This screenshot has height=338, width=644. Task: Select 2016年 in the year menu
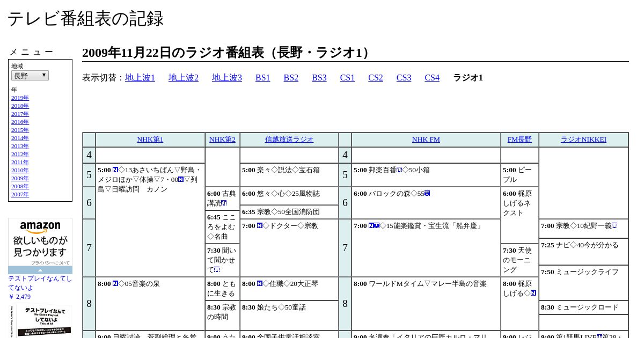[20, 122]
